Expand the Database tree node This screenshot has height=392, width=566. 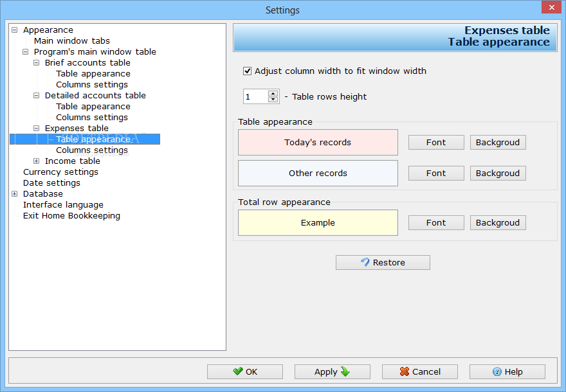14,194
